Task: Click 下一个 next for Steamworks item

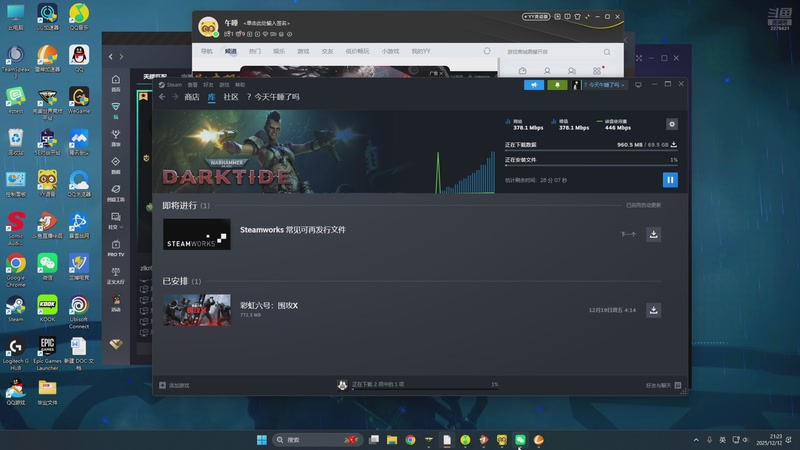Action: point(628,235)
